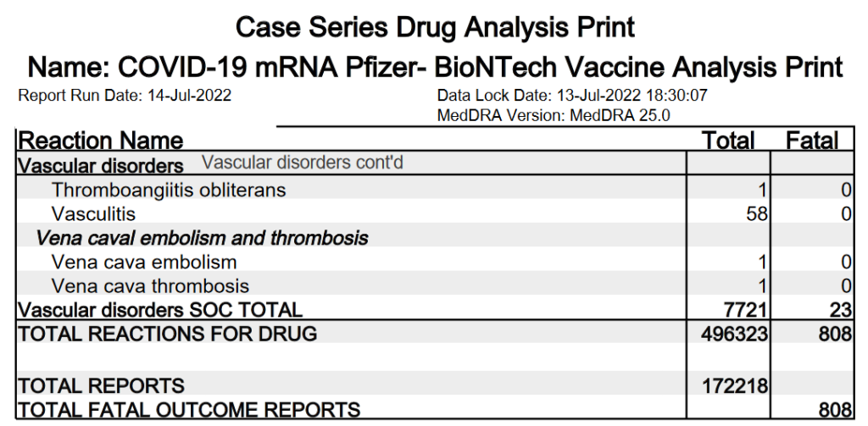Select TOTAL FATAL OUTCOME REPORTS label
The height and width of the screenshot is (426, 868).
pyautogui.click(x=189, y=410)
